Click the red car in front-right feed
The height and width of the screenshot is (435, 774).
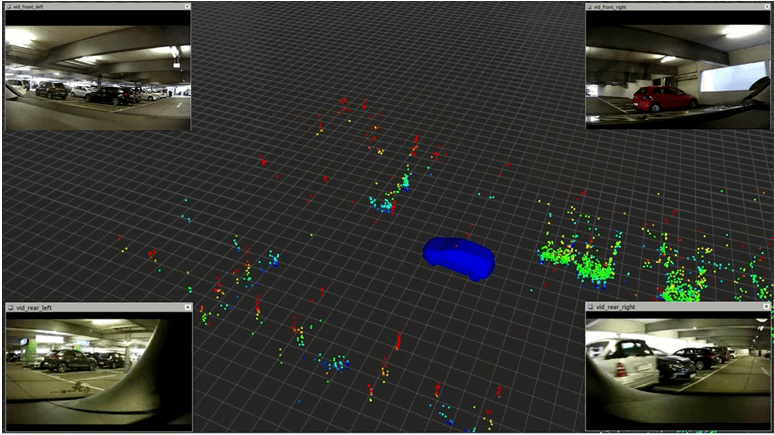pyautogui.click(x=665, y=98)
